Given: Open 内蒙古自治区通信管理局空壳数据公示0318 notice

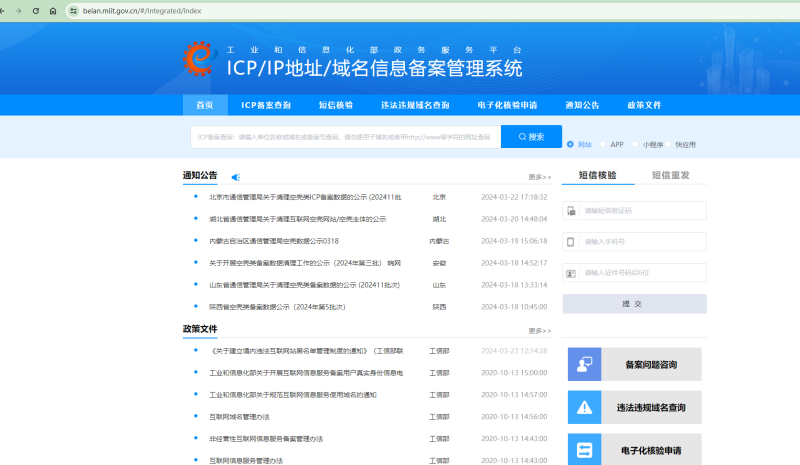Looking at the screenshot, I should 273,241.
